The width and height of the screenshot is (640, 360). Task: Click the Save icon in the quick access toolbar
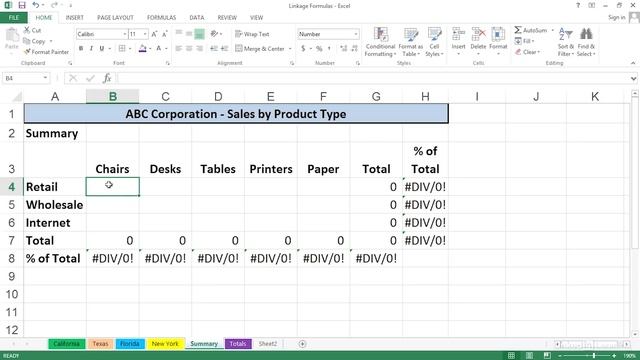[22, 5]
